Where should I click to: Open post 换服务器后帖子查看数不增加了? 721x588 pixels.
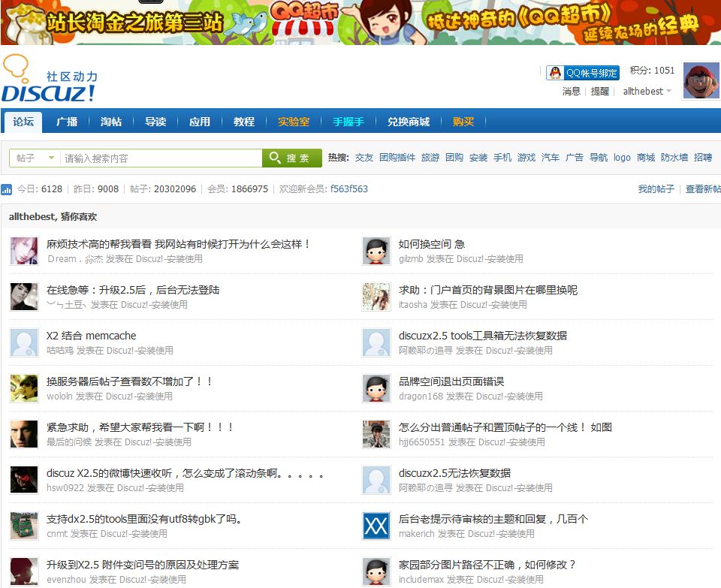tap(129, 381)
